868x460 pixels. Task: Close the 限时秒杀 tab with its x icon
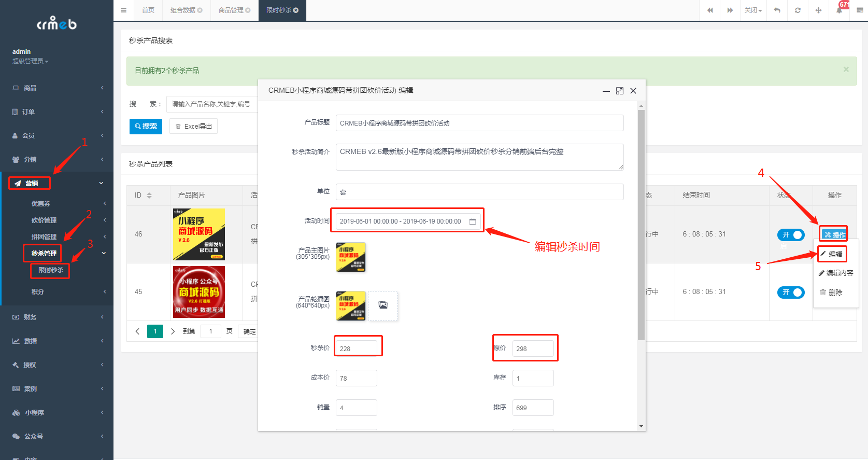pyautogui.click(x=296, y=10)
